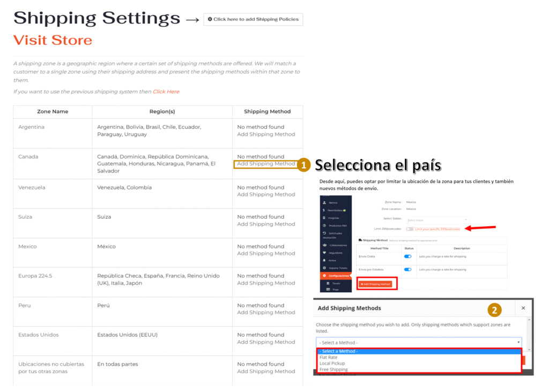The image size is (549, 392).
Task: Enable the Limit ZIP/postcodes toggle
Action: point(410,229)
